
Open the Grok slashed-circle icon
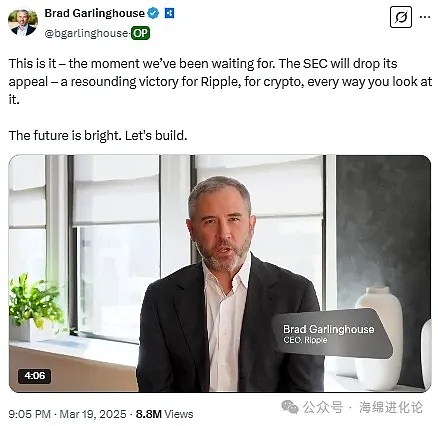401,17
